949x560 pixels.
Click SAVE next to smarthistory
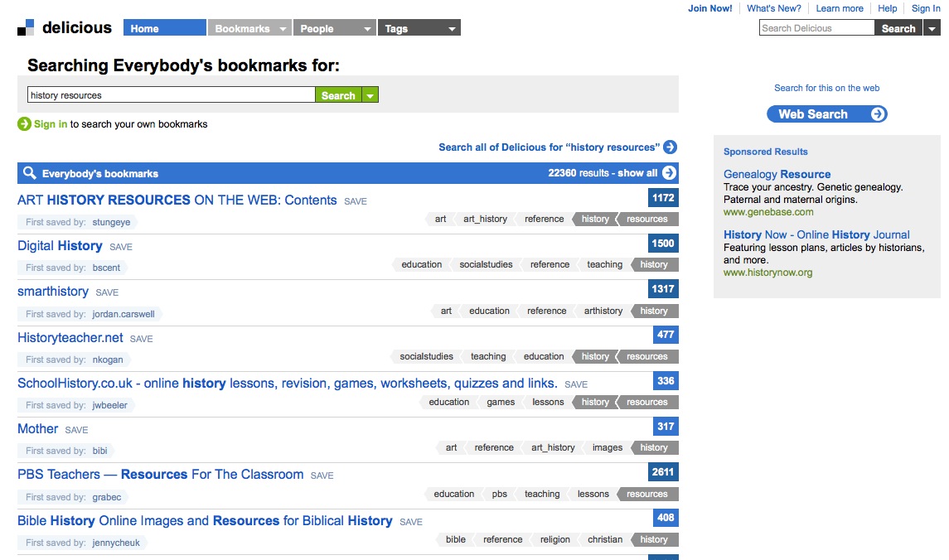(x=107, y=292)
